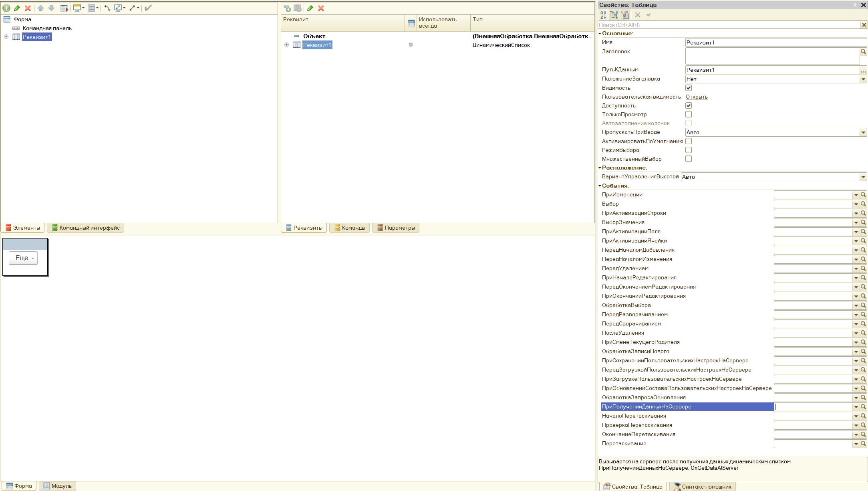The height and width of the screenshot is (491, 868).
Task: Enable the ТолькоПросмотр checkbox
Action: coord(689,114)
